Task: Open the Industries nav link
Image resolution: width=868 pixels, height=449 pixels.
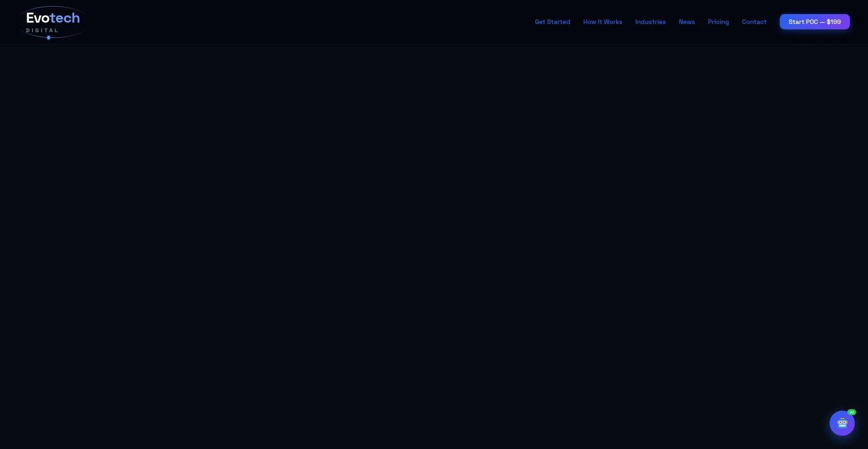Action: pyautogui.click(x=650, y=22)
